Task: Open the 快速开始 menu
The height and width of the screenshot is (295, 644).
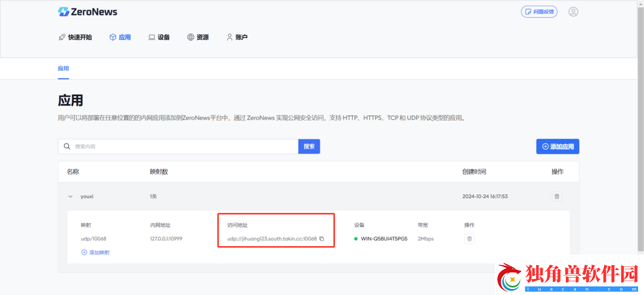Action: [x=75, y=38]
